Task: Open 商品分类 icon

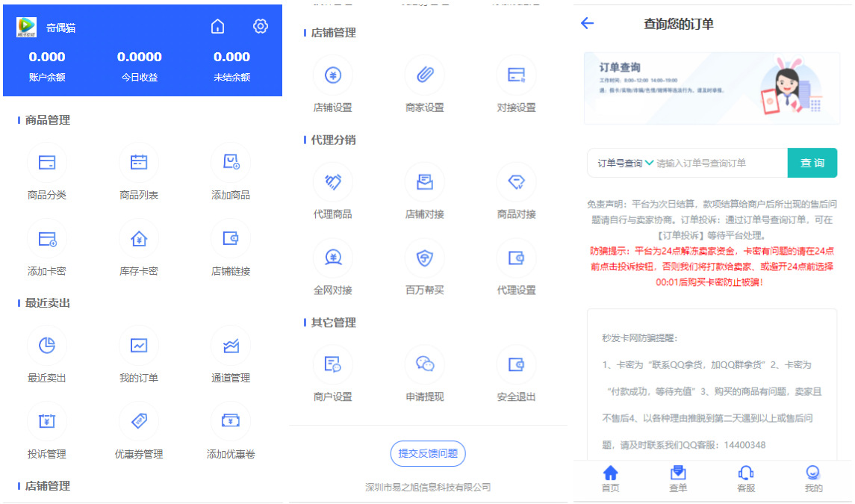Action: click(x=47, y=162)
